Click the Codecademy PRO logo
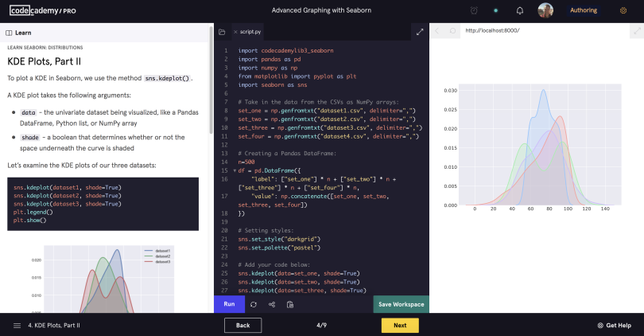This screenshot has width=644, height=336. [x=43, y=10]
